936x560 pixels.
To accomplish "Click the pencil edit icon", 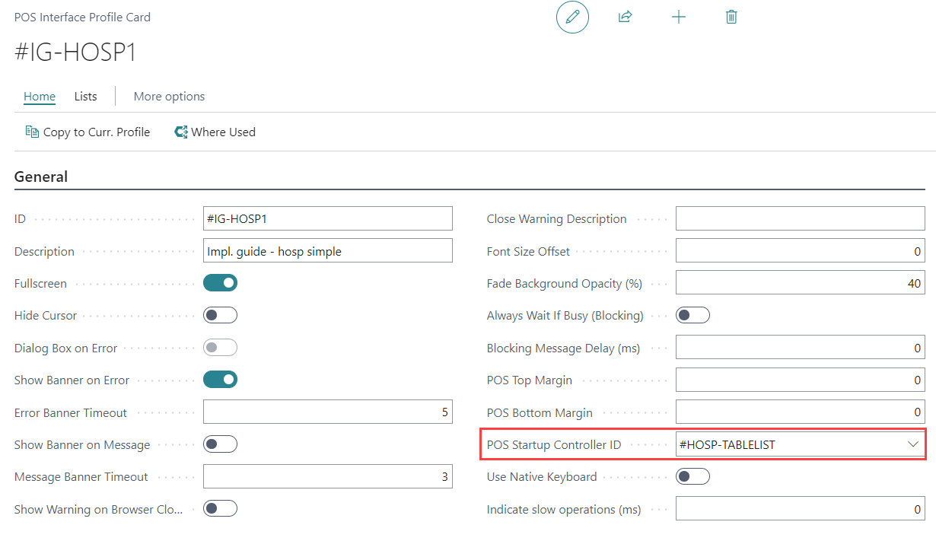I will click(x=572, y=17).
